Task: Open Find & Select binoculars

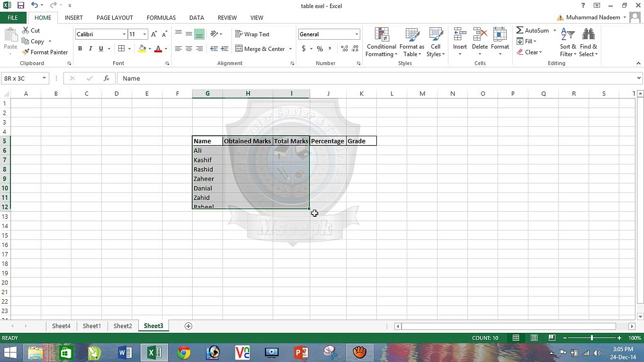Action: pyautogui.click(x=588, y=42)
